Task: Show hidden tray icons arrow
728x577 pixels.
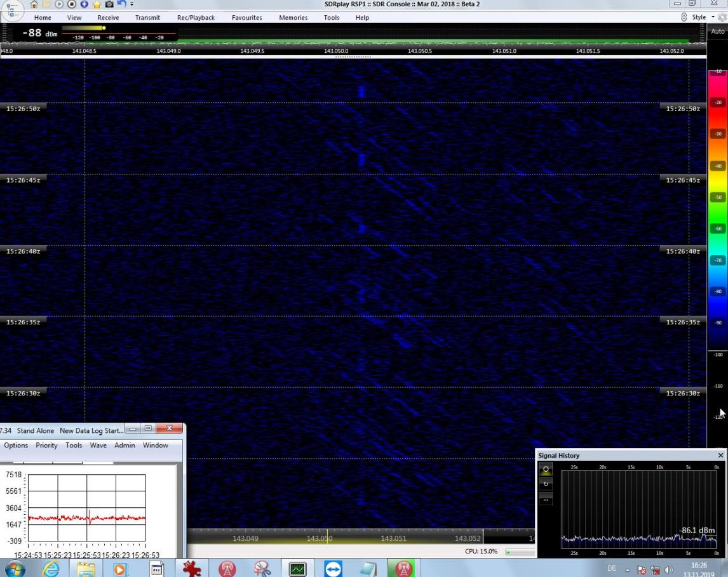Action: point(628,570)
